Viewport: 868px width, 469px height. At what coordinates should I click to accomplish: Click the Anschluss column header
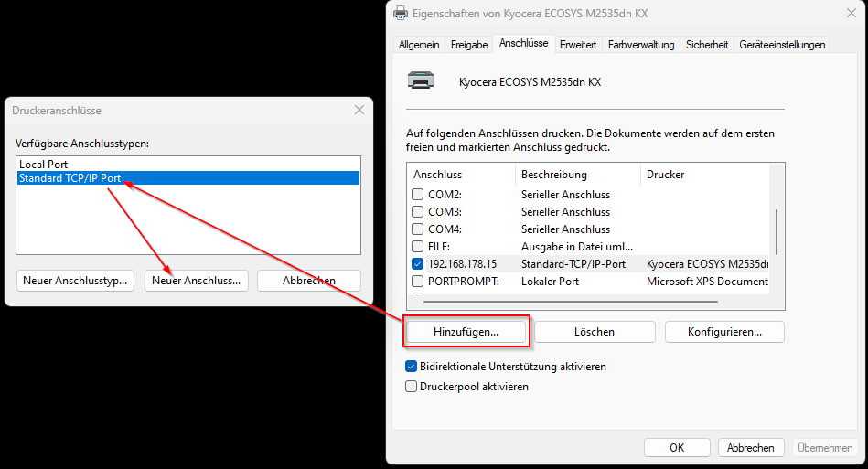(x=437, y=175)
